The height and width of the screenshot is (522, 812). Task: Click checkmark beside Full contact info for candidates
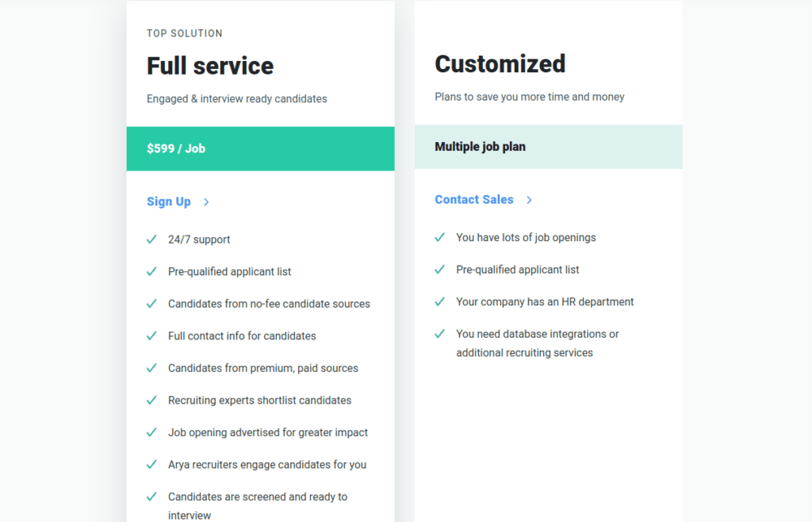(x=151, y=336)
